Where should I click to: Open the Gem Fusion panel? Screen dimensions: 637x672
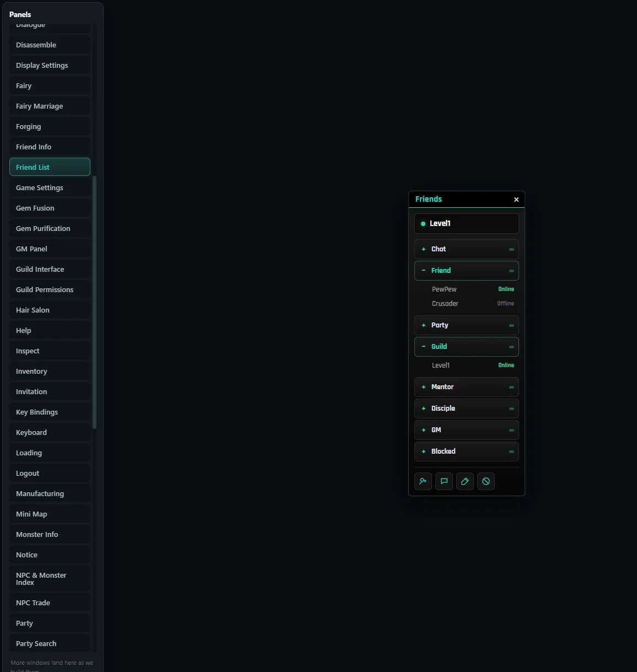pyautogui.click(x=50, y=208)
